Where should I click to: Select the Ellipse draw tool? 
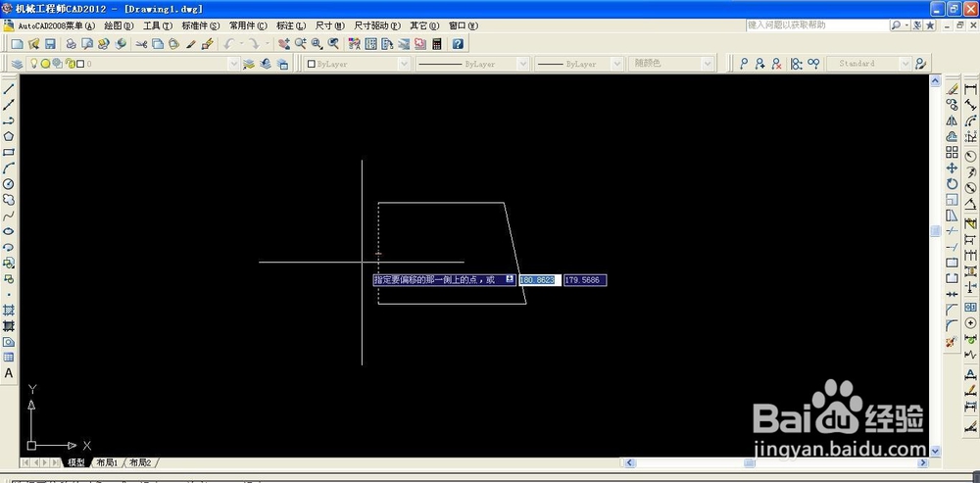click(9, 231)
